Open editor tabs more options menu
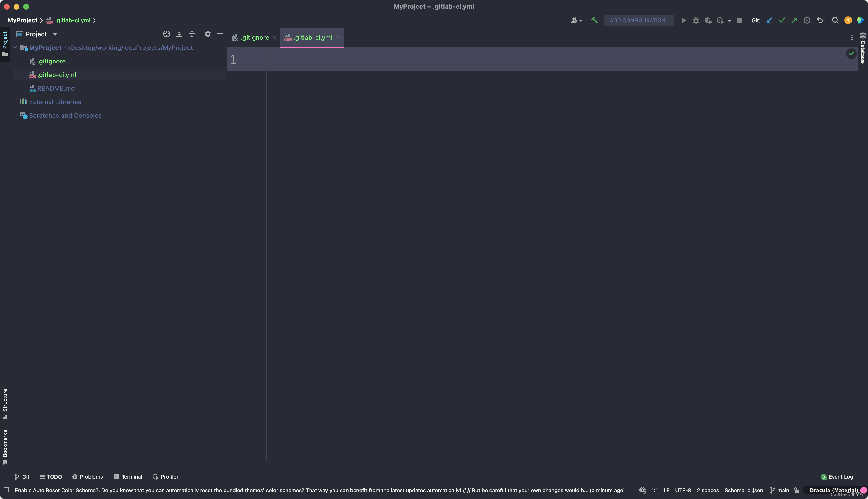 (852, 37)
